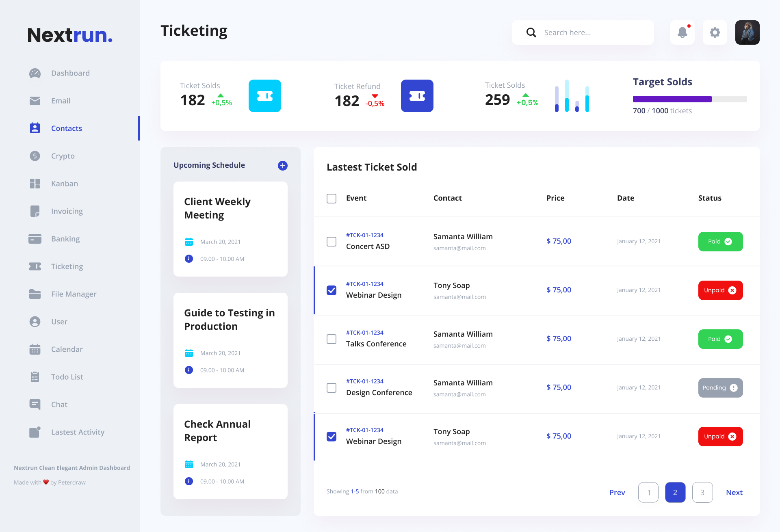Toggle the select-all checkbox beside Event header
780x532 pixels.
(331, 199)
